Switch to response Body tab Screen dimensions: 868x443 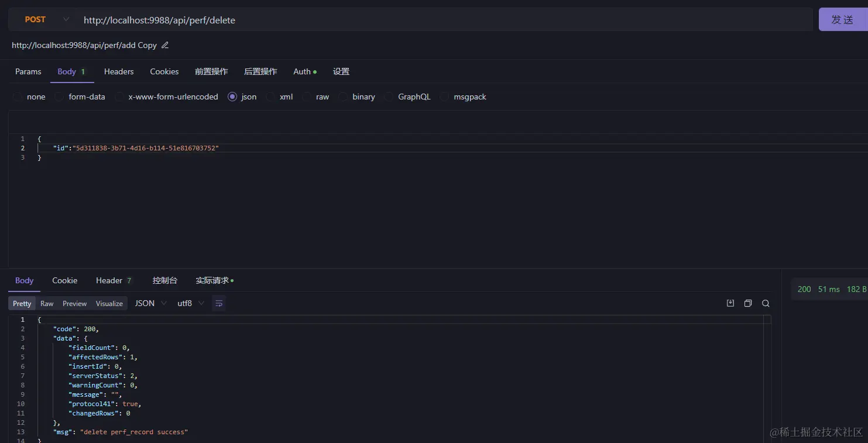24,280
